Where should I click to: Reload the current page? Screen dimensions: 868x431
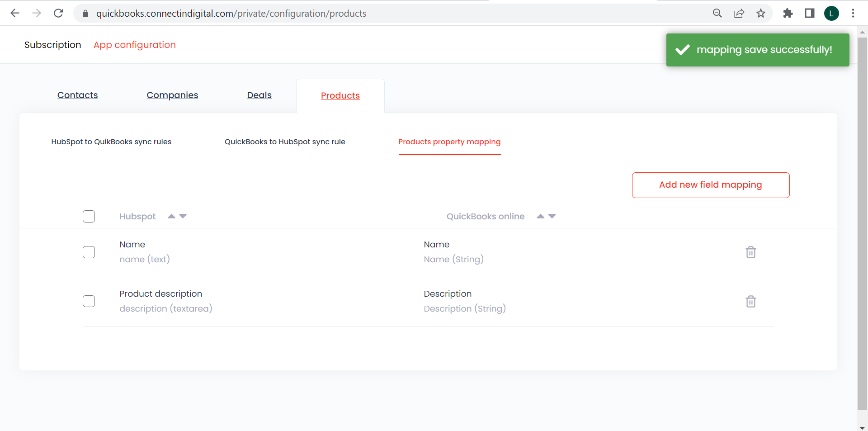[58, 13]
